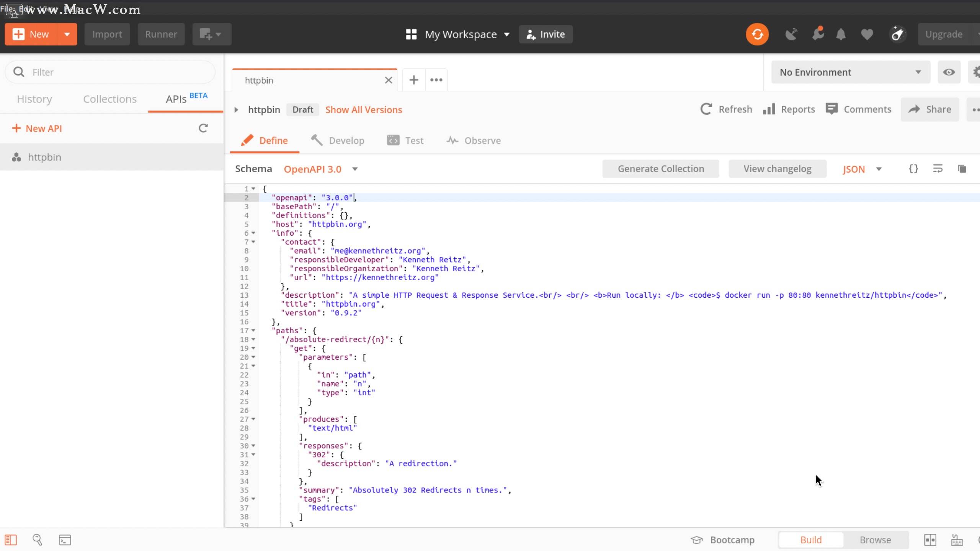980x551 pixels.
Task: Copy the schema with the copy icon
Action: 962,169
